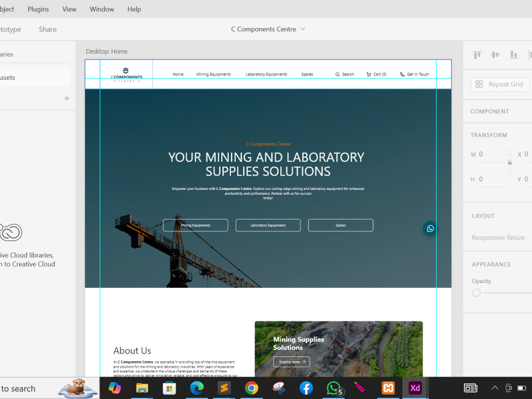Click the Align Middle vertically icon
532x399 pixels.
[x=495, y=55]
